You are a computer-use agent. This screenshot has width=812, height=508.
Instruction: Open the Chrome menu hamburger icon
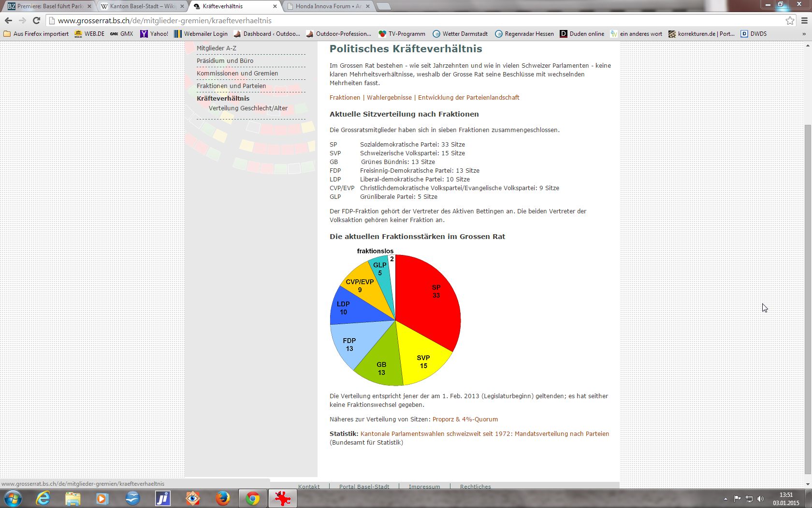point(804,20)
